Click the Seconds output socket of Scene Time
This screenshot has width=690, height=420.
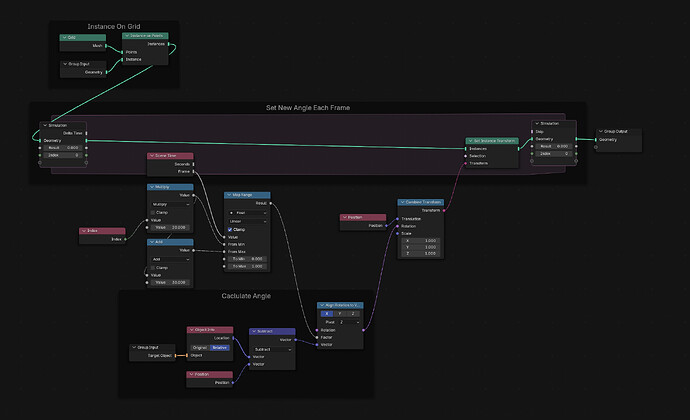193,164
